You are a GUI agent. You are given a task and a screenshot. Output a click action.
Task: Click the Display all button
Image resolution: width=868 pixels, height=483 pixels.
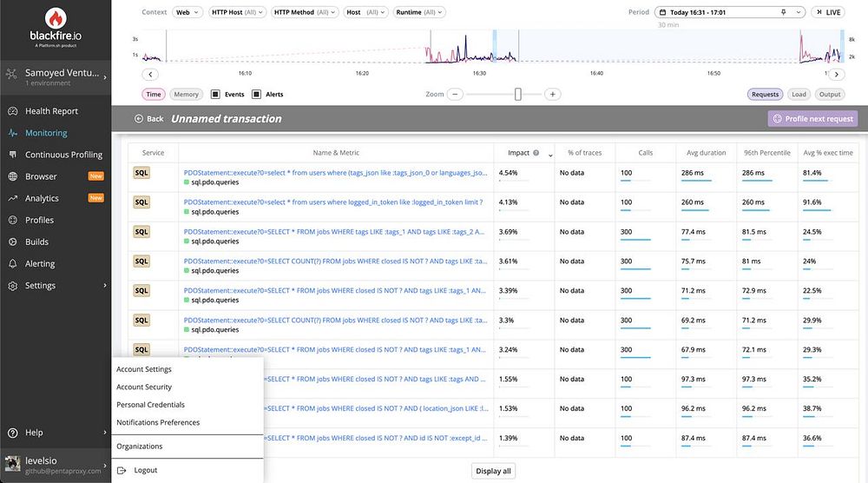493,472
